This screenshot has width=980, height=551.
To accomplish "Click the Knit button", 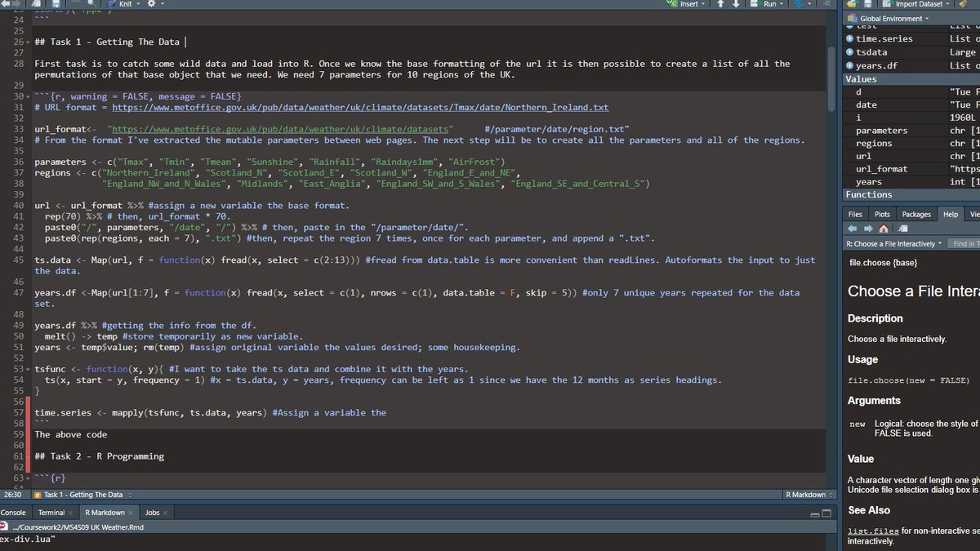I will click(x=118, y=4).
